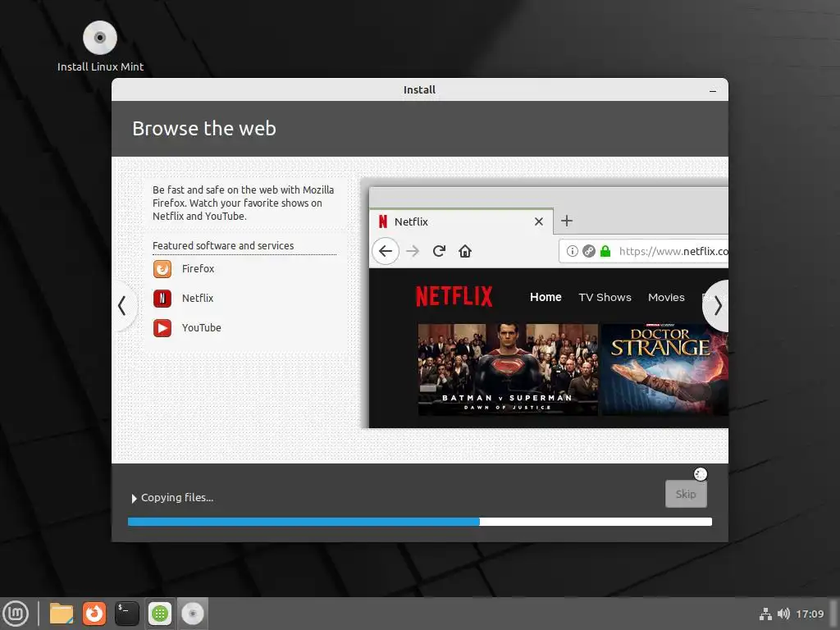Click the green grid app in the panel
The height and width of the screenshot is (630, 840).
pos(160,614)
